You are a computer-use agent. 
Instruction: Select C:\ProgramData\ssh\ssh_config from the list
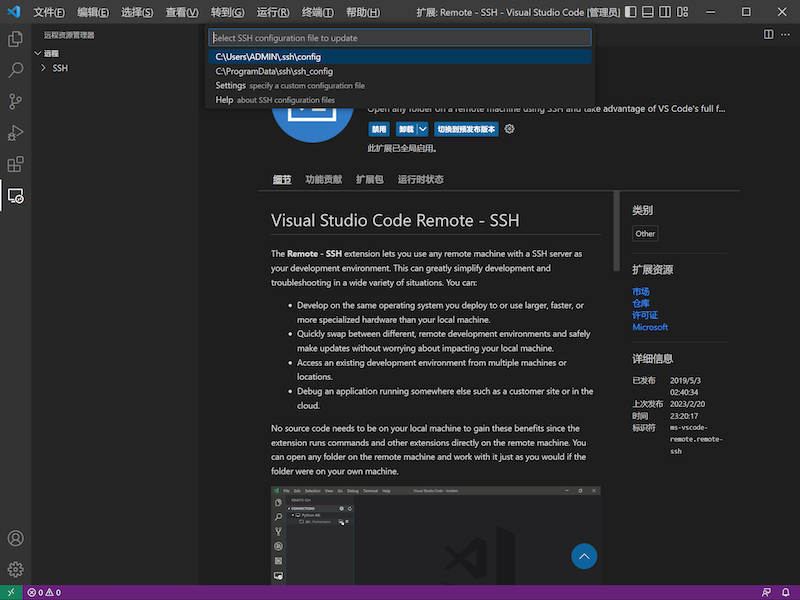(291, 71)
